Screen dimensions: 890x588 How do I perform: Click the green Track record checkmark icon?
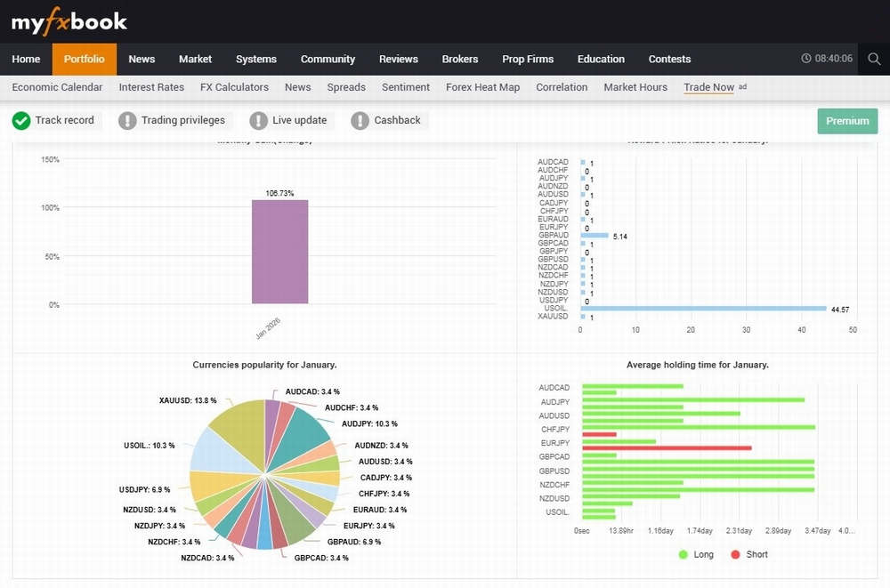click(21, 120)
